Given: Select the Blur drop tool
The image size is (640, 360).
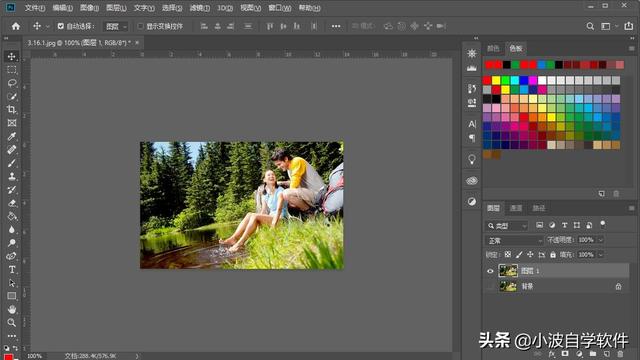Looking at the screenshot, I should tap(11, 229).
